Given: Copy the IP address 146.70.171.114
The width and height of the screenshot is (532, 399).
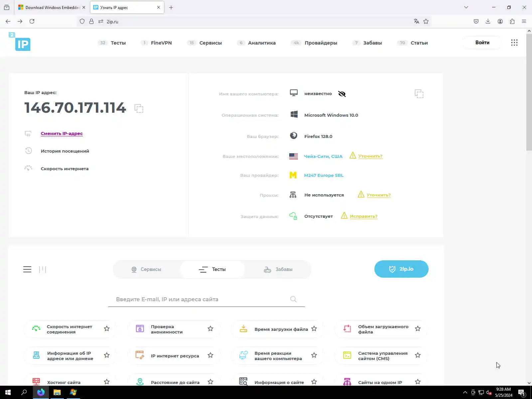Looking at the screenshot, I should pos(139,108).
